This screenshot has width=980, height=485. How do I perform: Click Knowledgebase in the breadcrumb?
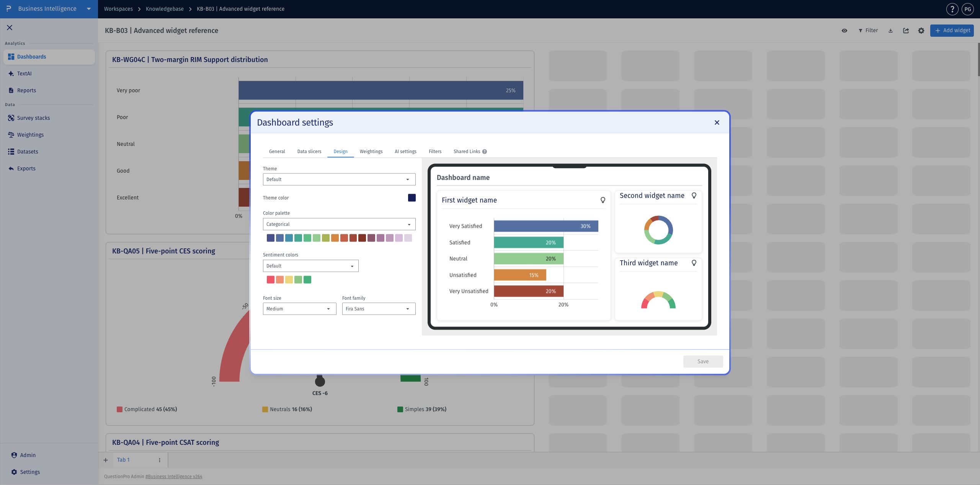(165, 9)
